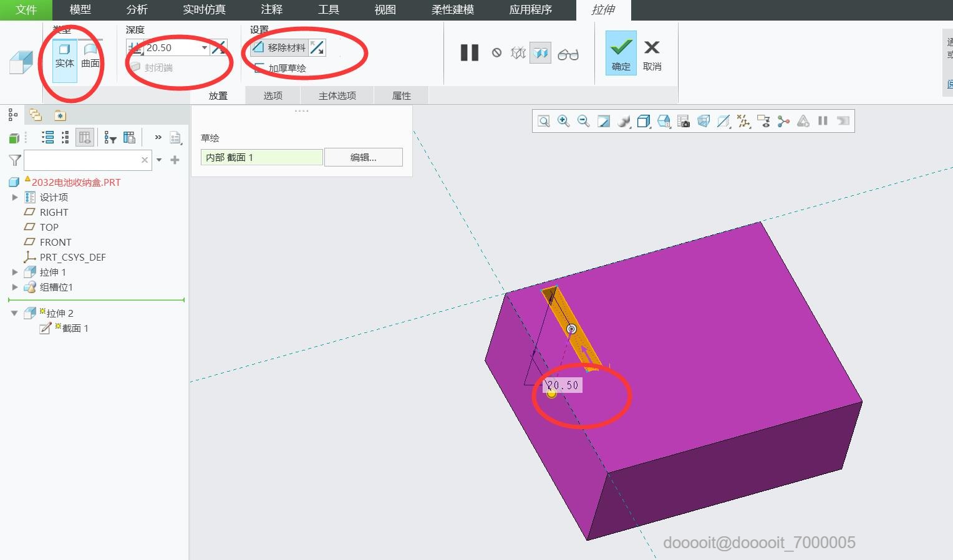953x560 pixels.
Task: Toggle 移除材料 remove material
Action: (279, 47)
